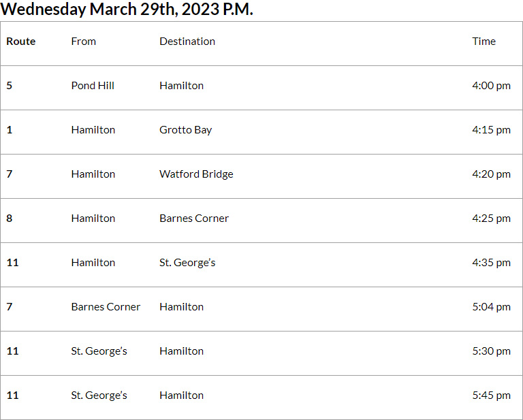Select the 4:00 pm departure time
523x420 pixels.
491,86
